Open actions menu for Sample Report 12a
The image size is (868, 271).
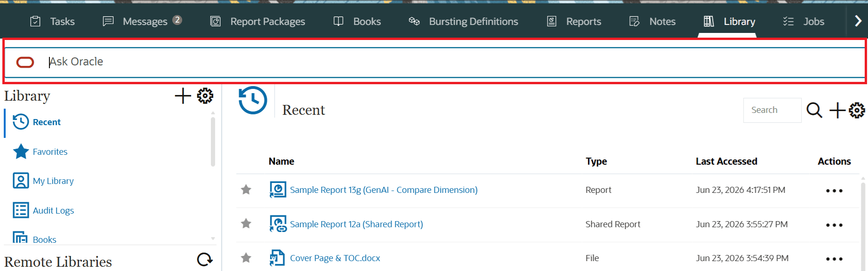[x=834, y=225]
